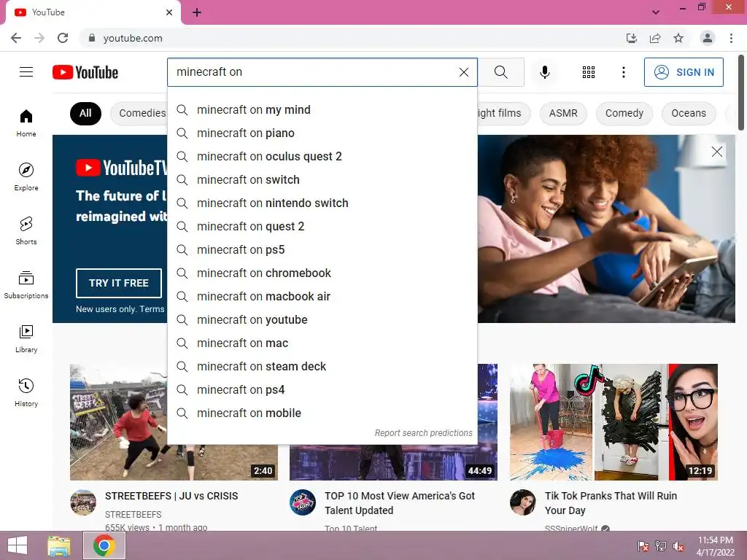
Task: Open Tik Tok Pranks That Will Ruin title
Action: coord(611,503)
